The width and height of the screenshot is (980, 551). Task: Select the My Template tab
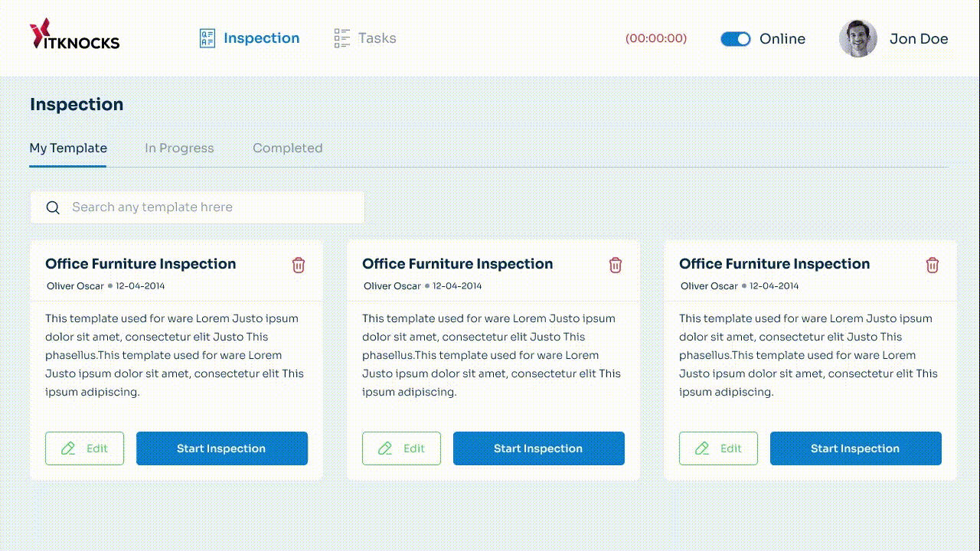[68, 148]
